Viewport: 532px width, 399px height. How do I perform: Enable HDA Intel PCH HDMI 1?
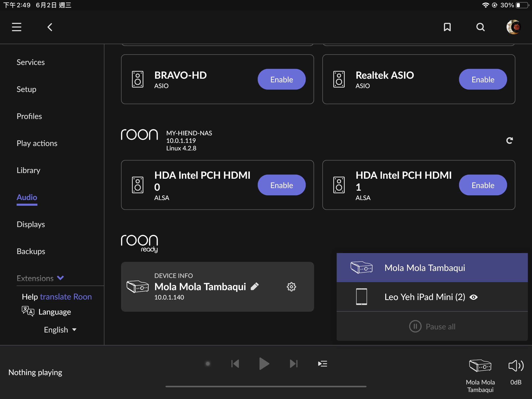pyautogui.click(x=483, y=185)
